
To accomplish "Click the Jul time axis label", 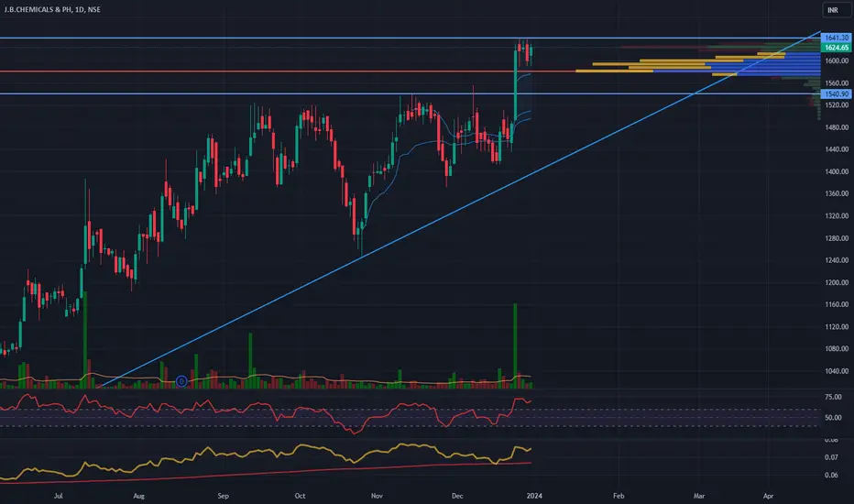I will coord(59,496).
